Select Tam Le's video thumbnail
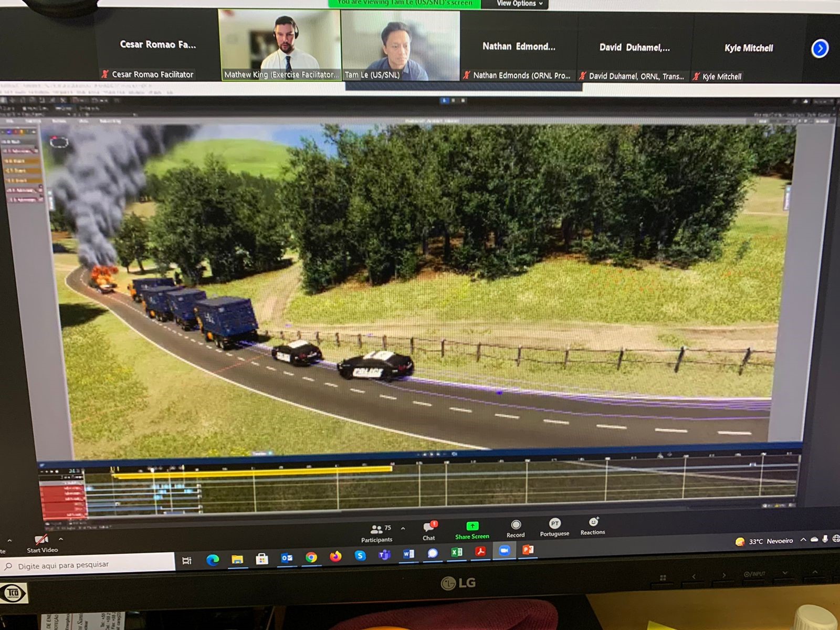 pos(401,46)
